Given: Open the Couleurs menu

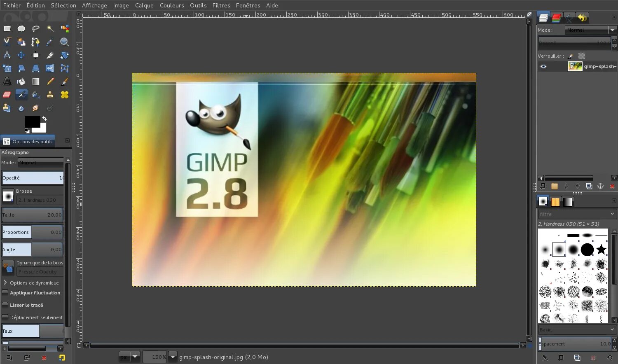Looking at the screenshot, I should (x=172, y=5).
